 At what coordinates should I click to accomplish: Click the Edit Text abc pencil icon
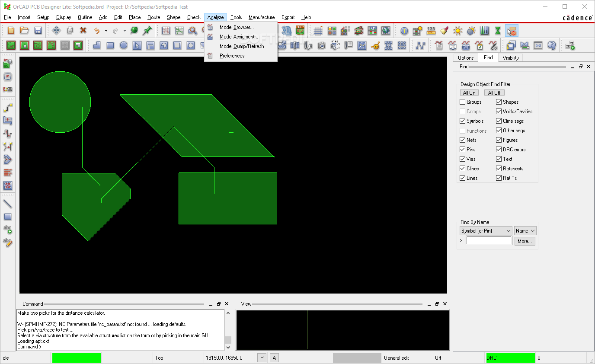8,243
